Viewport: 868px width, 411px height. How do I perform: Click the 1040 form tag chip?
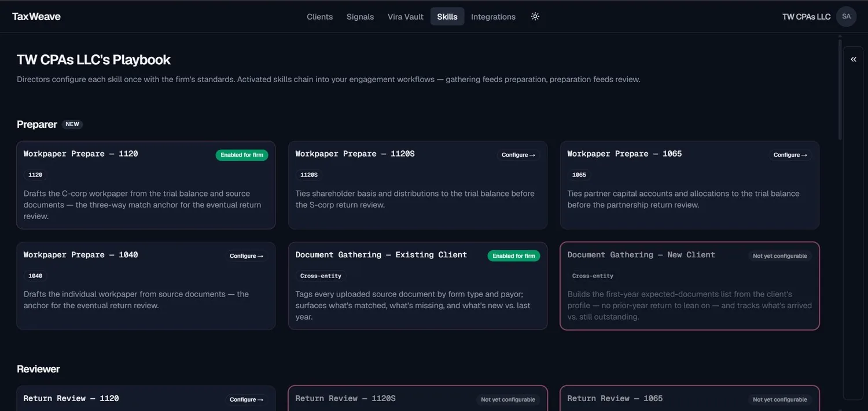35,276
